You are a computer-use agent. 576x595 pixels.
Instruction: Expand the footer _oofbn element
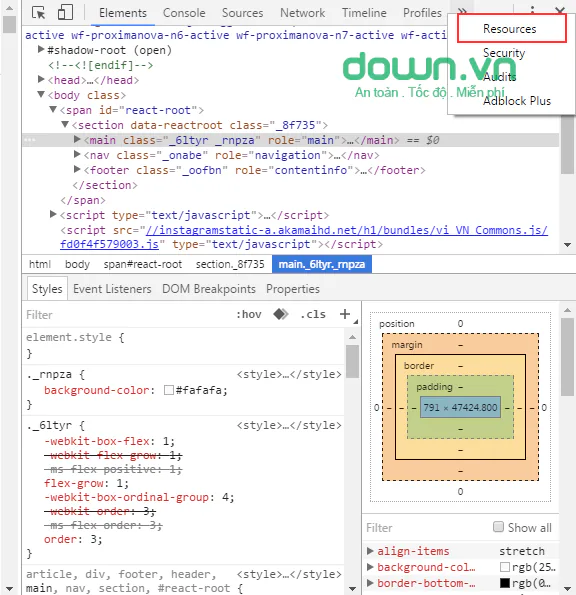[77, 170]
